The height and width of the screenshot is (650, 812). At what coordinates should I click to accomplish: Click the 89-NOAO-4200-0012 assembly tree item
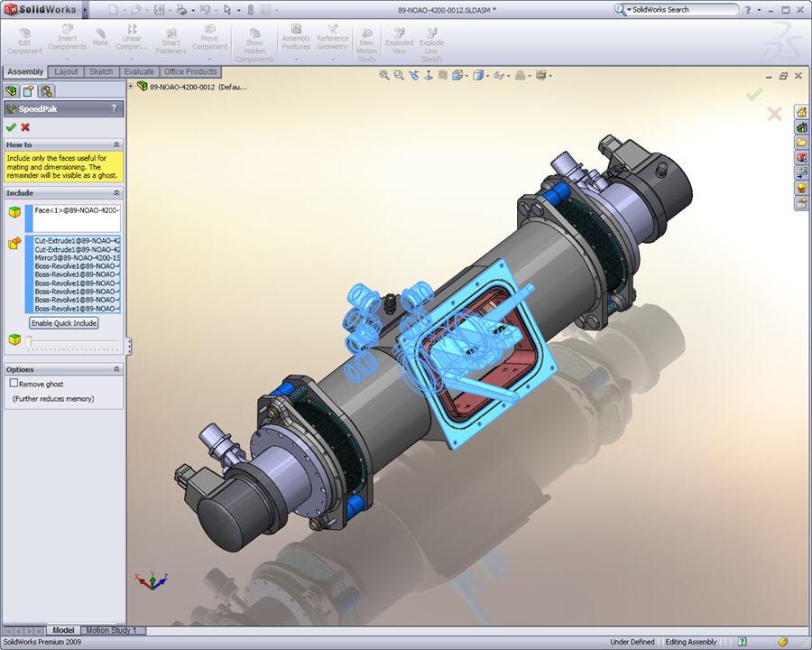click(x=193, y=87)
